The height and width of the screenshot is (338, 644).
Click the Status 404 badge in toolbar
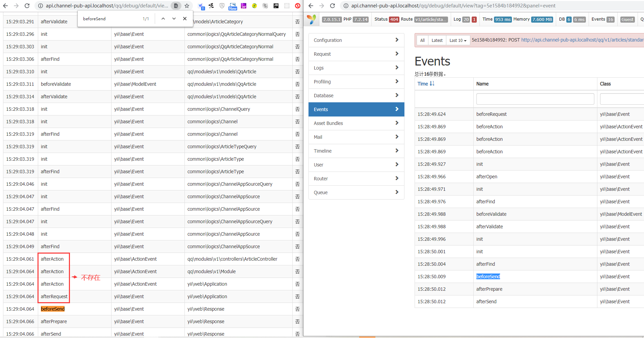point(394,19)
